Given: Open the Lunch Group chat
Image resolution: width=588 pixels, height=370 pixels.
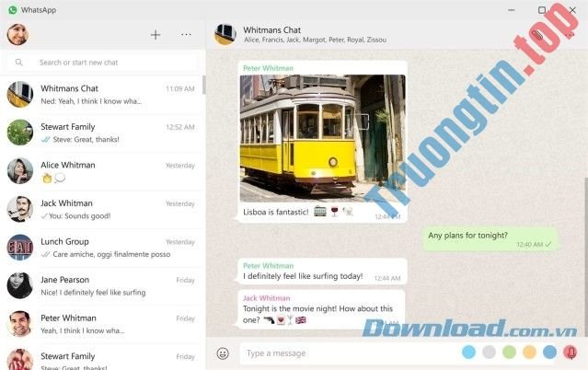Looking at the screenshot, I should coord(101,248).
